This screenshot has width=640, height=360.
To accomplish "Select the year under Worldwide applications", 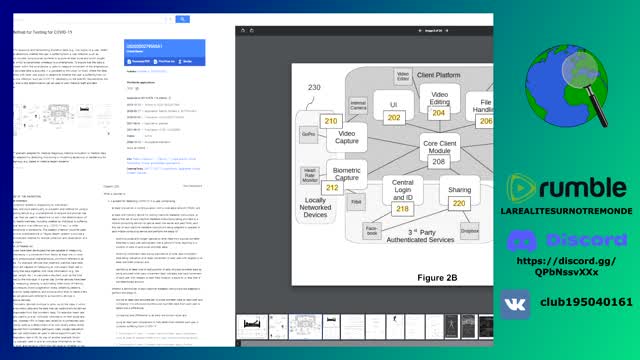I will (130, 89).
